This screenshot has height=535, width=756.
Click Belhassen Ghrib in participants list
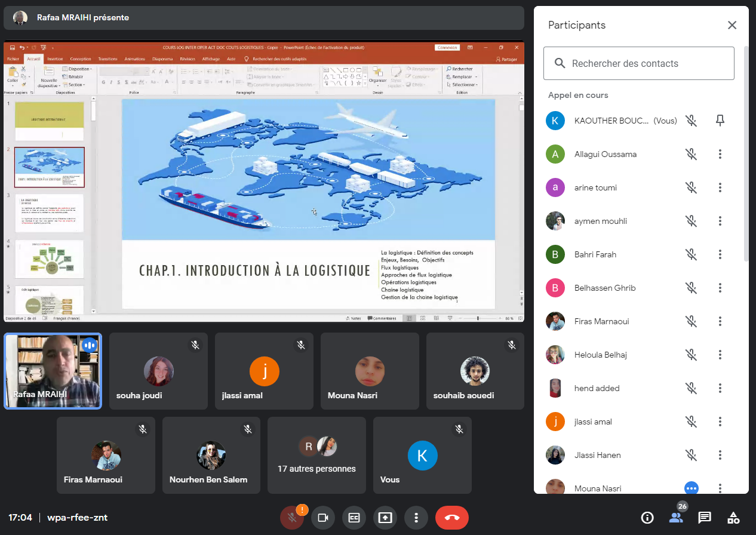(604, 288)
